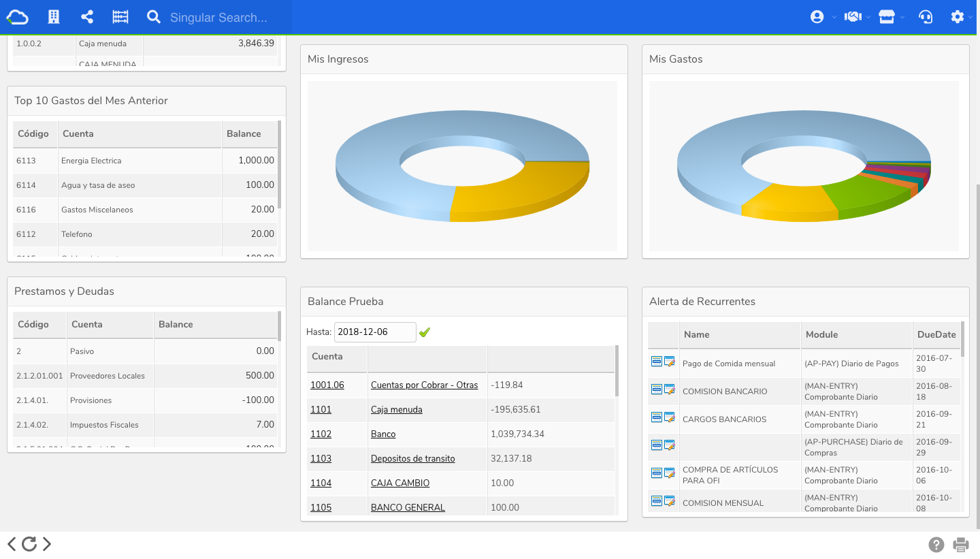Click the help question mark icon
This screenshot has height=559, width=980.
(x=936, y=544)
